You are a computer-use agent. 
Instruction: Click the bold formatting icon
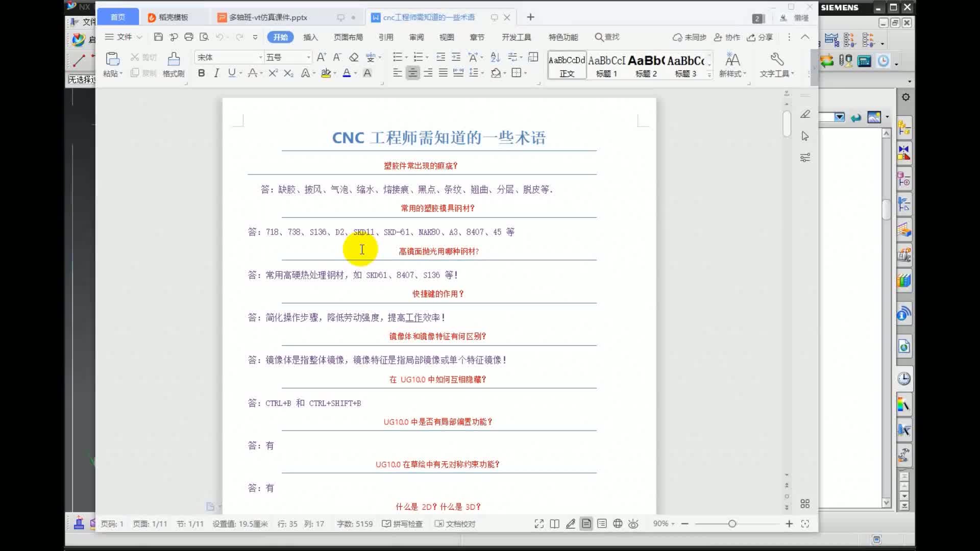coord(201,73)
